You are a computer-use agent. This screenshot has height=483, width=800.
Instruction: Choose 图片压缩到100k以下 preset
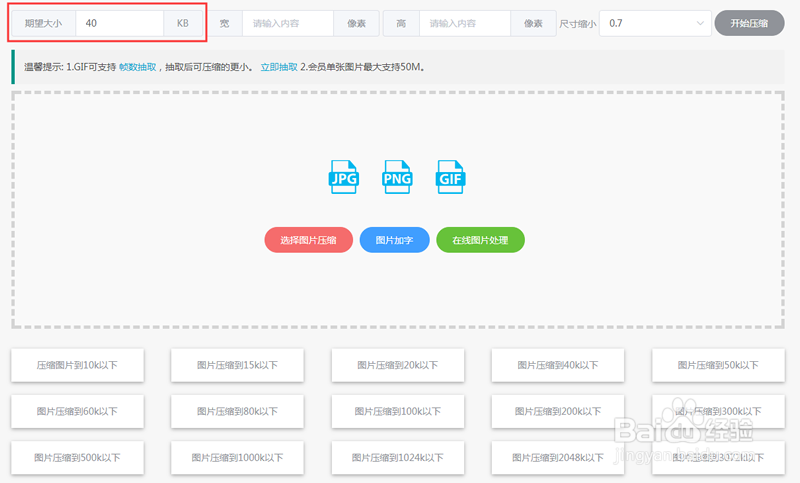click(397, 411)
